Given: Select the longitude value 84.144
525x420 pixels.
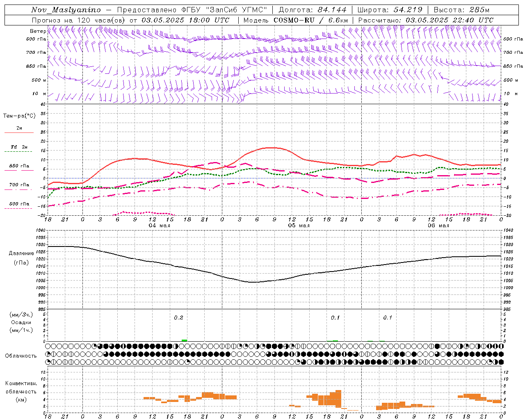Looking at the screenshot, I should 332,10.
